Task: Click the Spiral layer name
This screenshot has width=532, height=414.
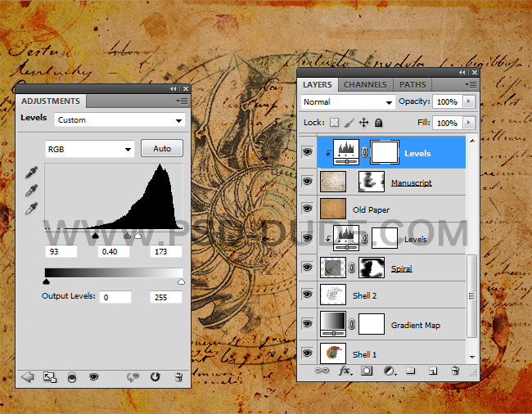Action: (401, 268)
